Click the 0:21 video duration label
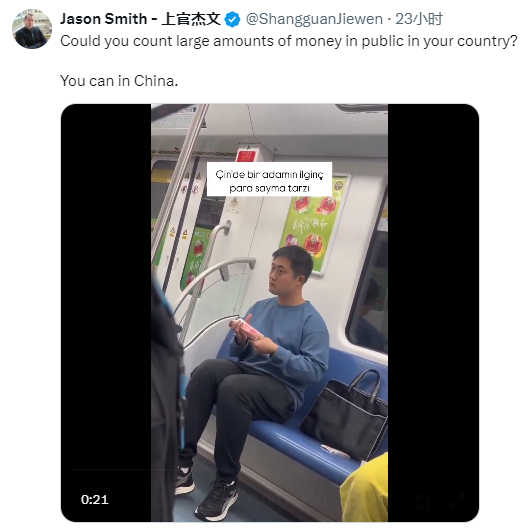Screen dimensions: 530x532 [95, 500]
